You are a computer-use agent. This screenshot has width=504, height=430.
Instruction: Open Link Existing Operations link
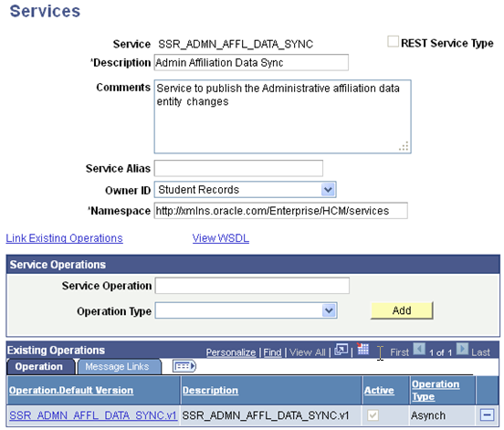[x=64, y=238]
